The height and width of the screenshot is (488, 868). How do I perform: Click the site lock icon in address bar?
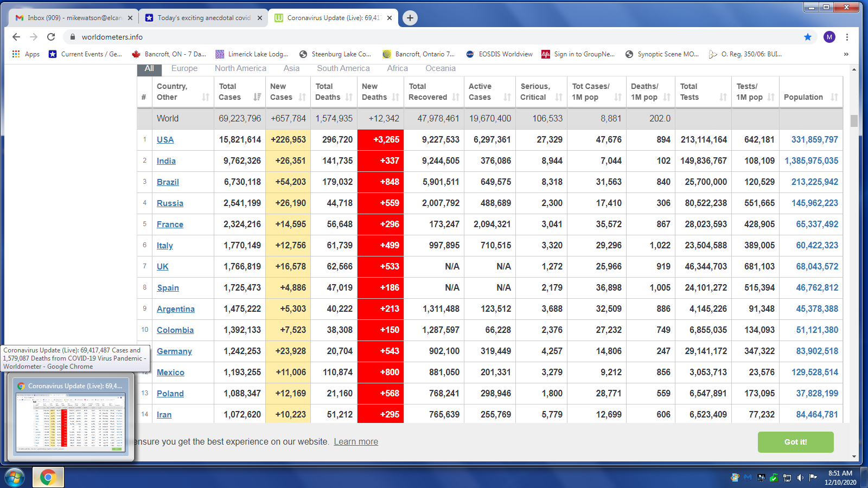(x=73, y=37)
